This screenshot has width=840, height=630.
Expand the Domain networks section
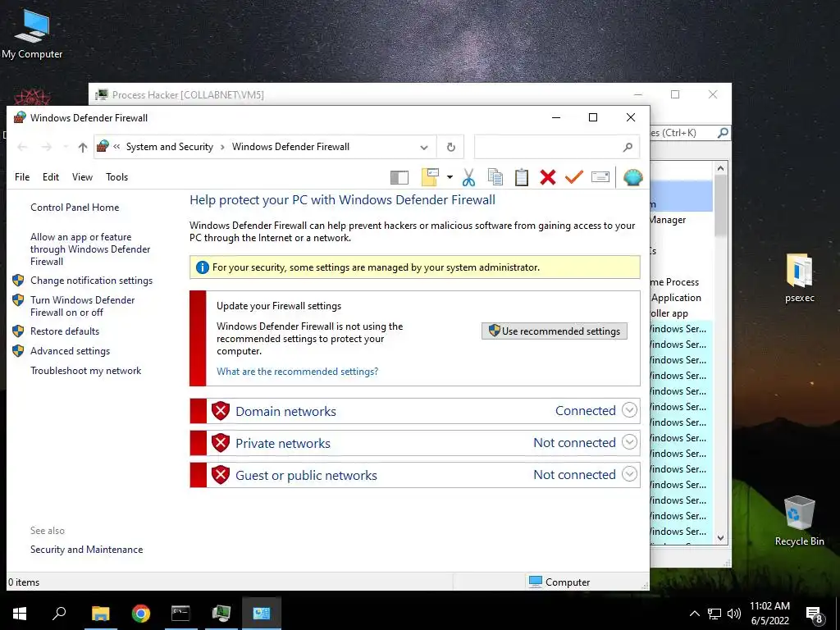click(629, 410)
